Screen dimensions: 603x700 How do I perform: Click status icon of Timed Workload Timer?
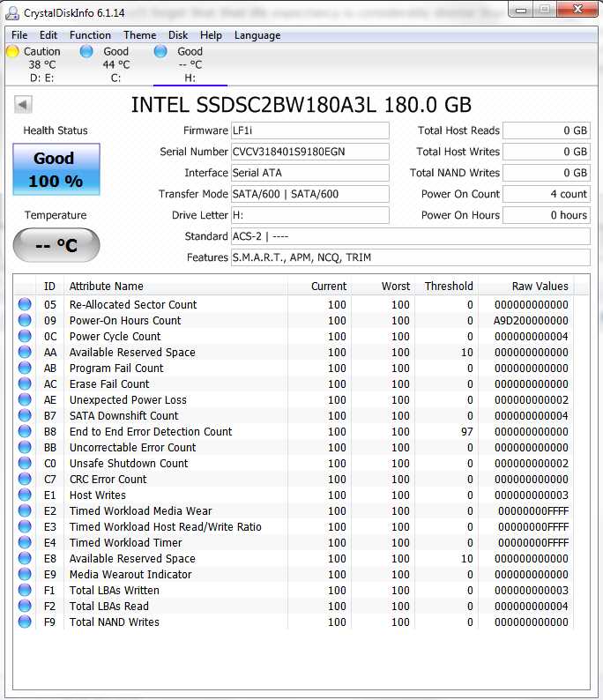(x=25, y=542)
